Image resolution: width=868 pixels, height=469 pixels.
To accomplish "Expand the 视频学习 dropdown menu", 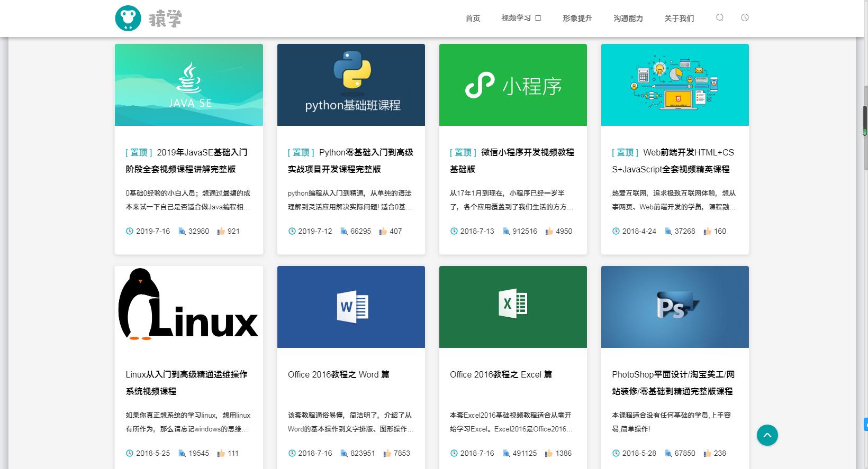I will click(x=521, y=18).
